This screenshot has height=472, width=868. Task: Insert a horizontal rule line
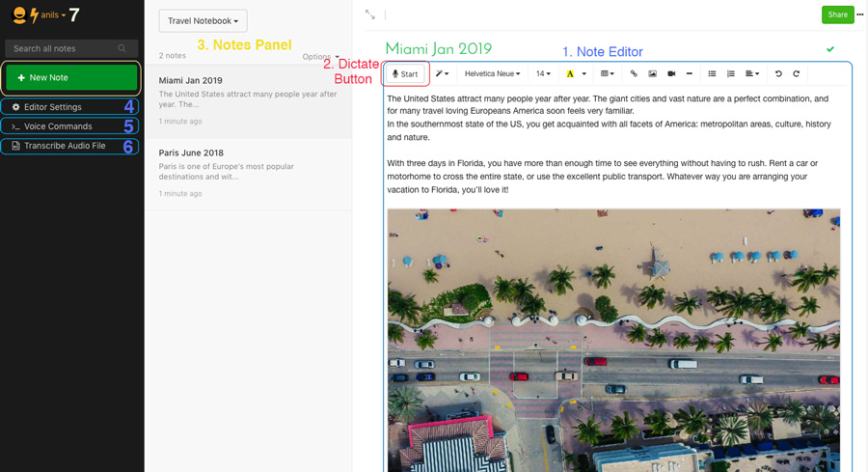tap(690, 73)
